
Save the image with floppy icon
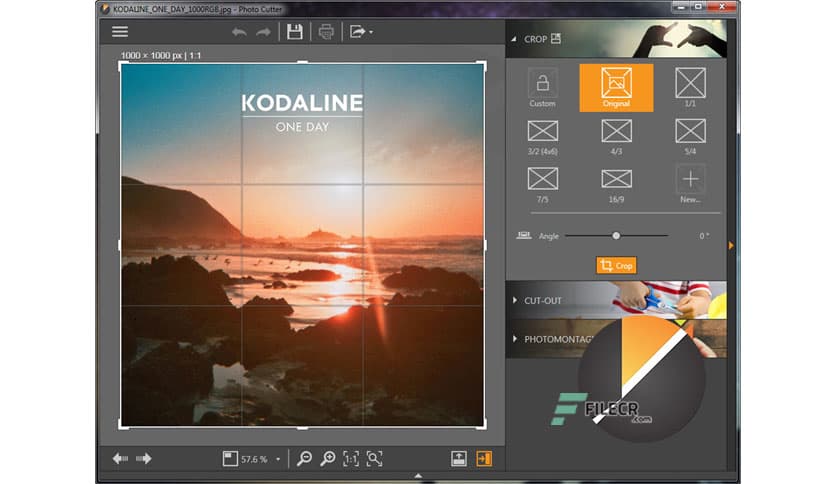click(295, 32)
